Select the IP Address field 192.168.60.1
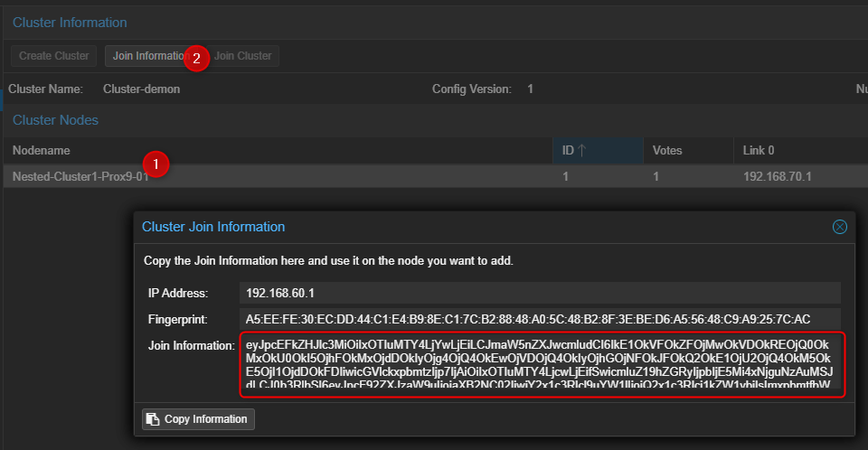 [540, 293]
